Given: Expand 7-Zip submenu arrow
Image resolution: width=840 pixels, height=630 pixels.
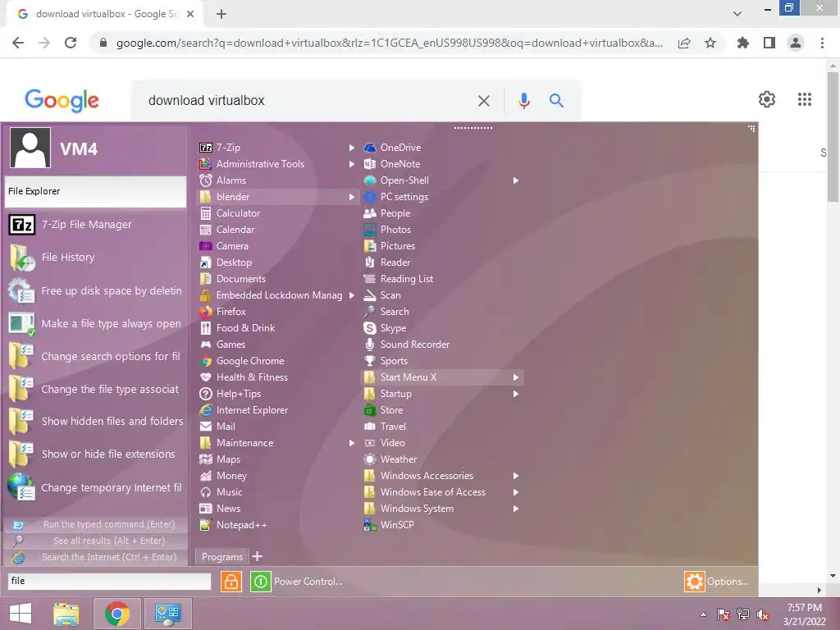Looking at the screenshot, I should click(x=351, y=148).
